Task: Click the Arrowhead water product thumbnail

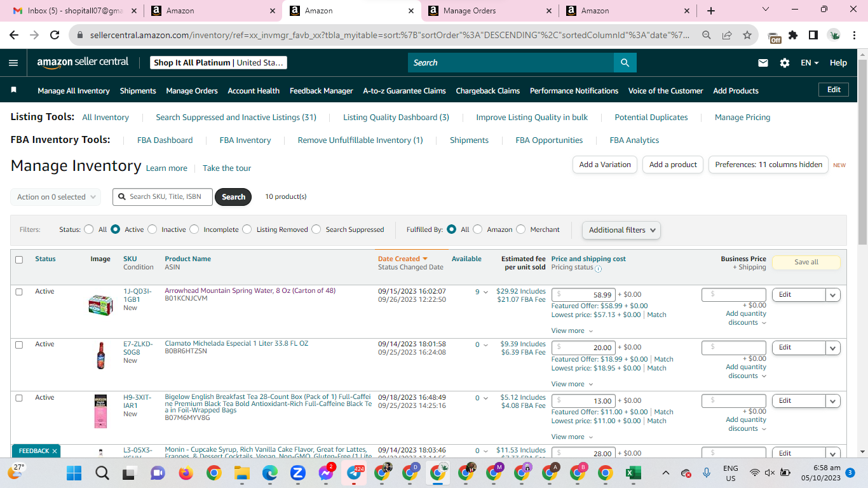Action: pos(100,305)
